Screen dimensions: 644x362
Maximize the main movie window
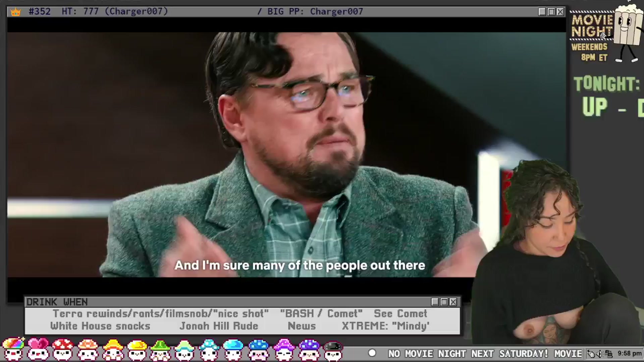[x=551, y=12]
